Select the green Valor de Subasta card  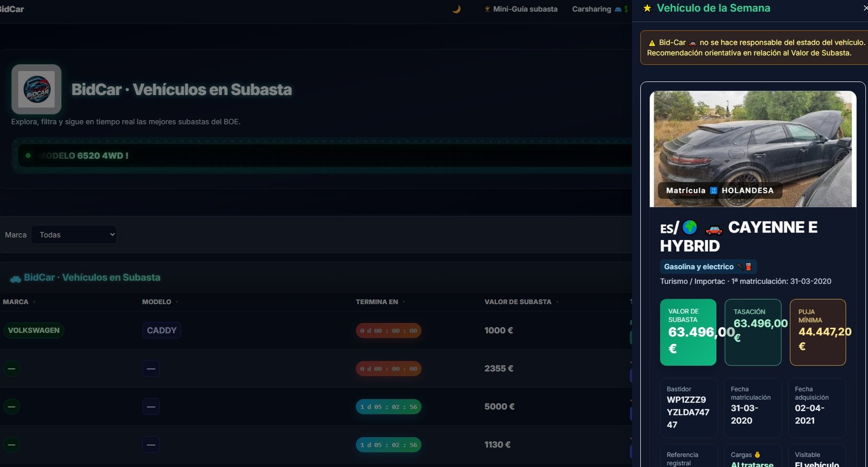click(688, 332)
